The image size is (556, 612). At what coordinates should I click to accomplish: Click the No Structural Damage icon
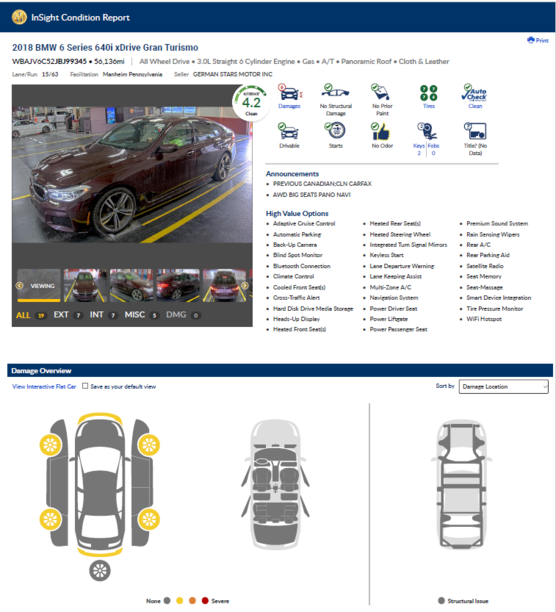(x=335, y=92)
